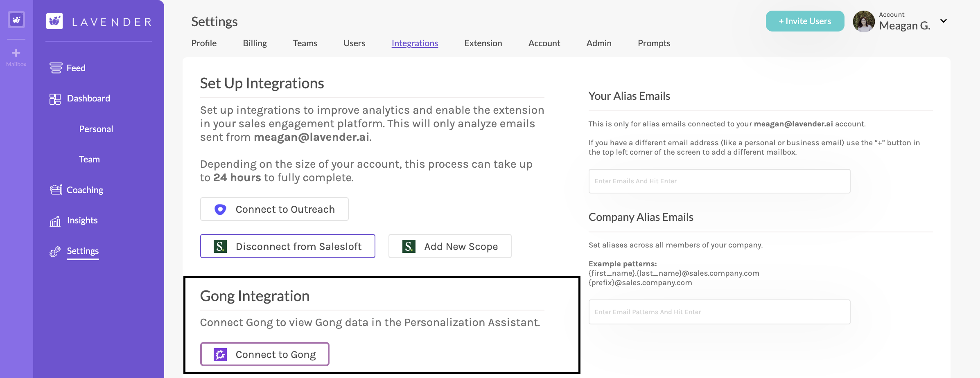This screenshot has height=378, width=980.
Task: Click the Mailbox label in left rail
Action: click(16, 64)
